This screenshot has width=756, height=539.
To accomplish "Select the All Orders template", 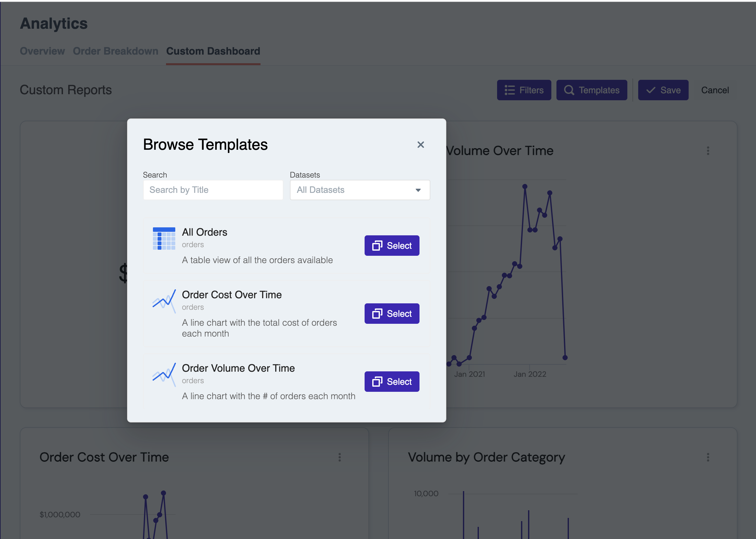I will 392,246.
